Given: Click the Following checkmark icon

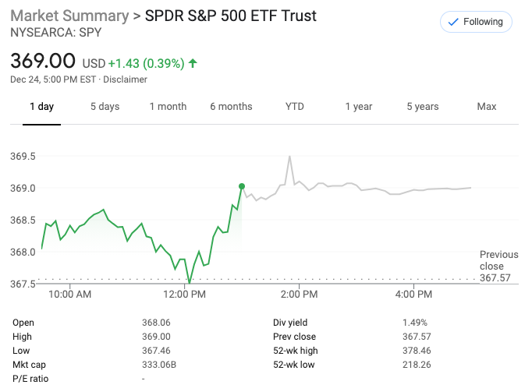Looking at the screenshot, I should 453,22.
